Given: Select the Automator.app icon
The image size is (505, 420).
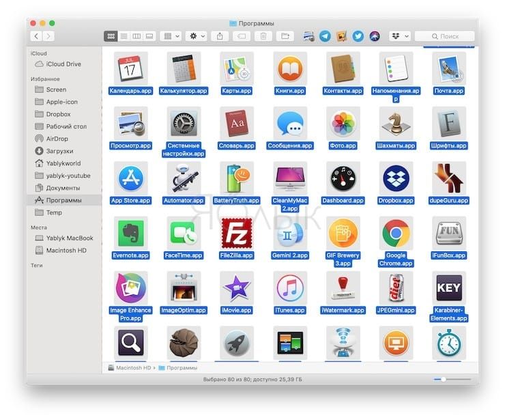Looking at the screenshot, I should 184,178.
